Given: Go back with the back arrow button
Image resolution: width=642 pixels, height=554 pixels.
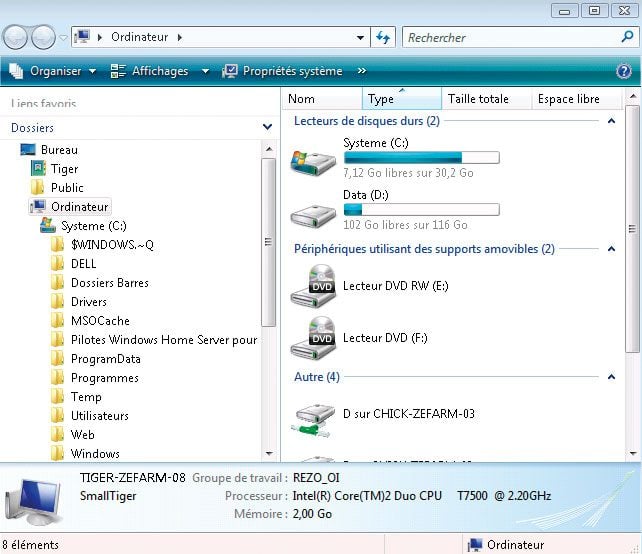Looking at the screenshot, I should pos(15,38).
